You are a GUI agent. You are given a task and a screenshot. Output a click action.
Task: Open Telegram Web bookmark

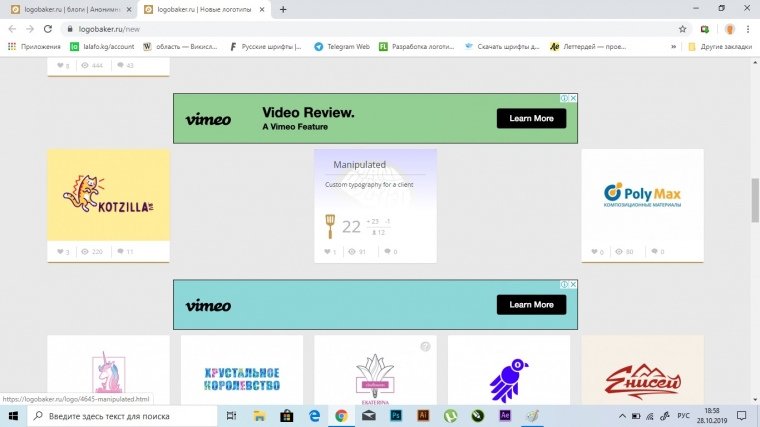342,46
